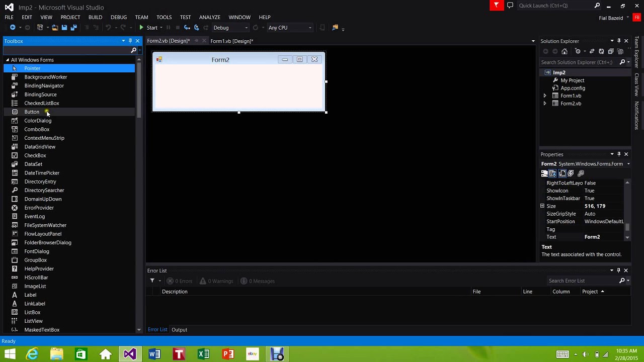Screen dimensions: 644x362
Task: Collapse the All Windows Forms group
Action: (8, 60)
